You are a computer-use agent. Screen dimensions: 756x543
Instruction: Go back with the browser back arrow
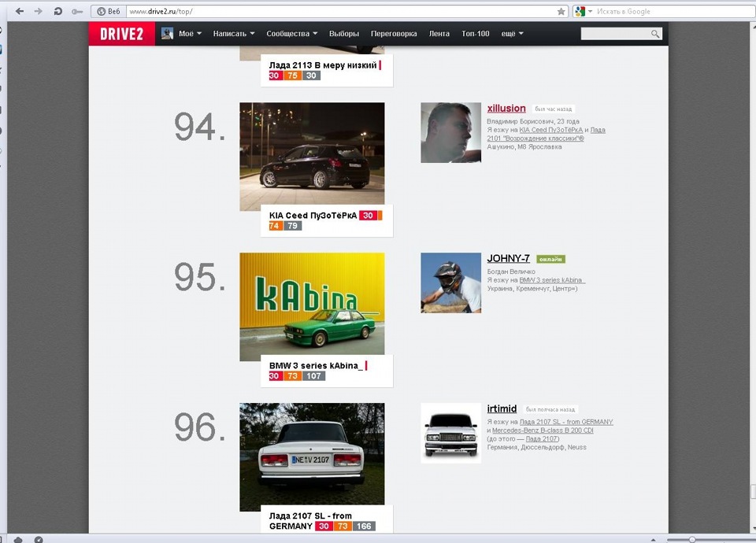[20, 11]
